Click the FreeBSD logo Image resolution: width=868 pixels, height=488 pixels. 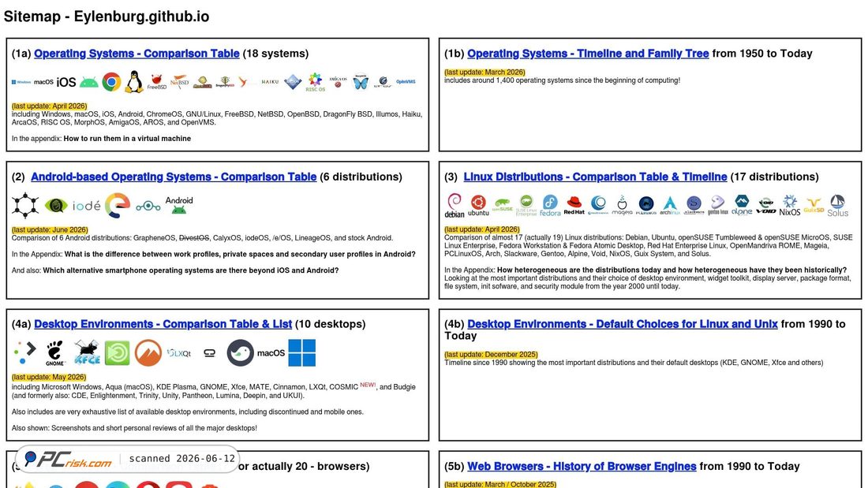pos(157,82)
